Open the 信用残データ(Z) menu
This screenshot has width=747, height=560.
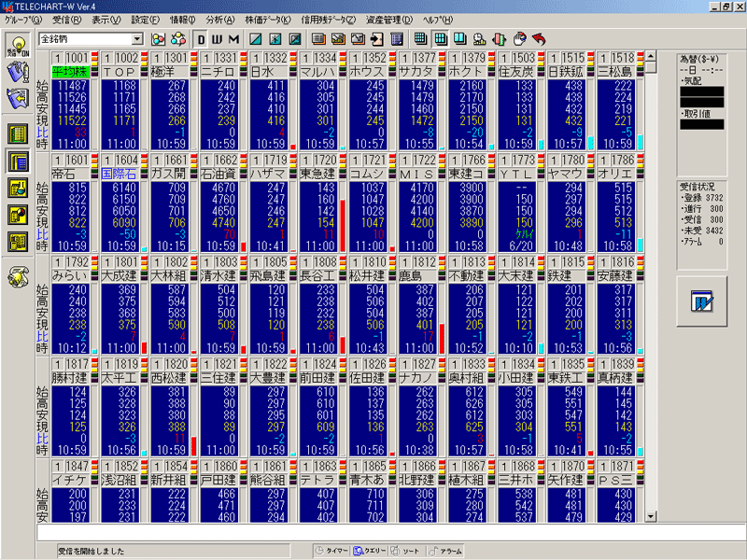(x=329, y=20)
